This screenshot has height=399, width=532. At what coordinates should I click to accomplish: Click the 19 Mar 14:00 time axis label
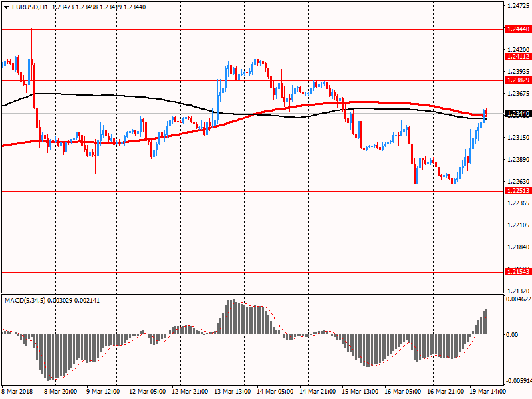pos(487,391)
